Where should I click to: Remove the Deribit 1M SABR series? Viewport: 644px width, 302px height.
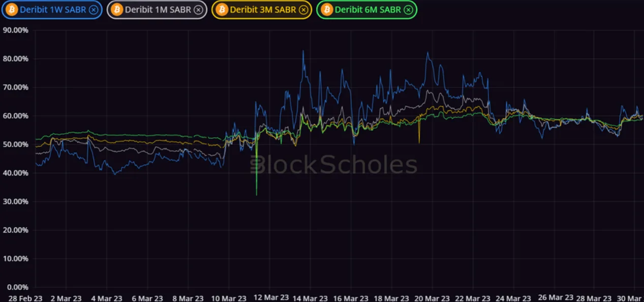click(x=198, y=10)
